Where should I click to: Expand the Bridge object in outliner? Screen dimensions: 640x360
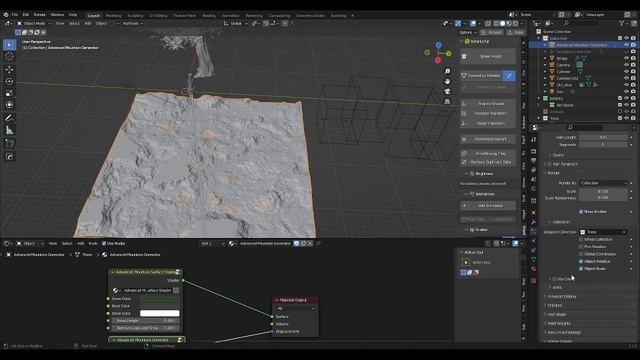(x=545, y=58)
